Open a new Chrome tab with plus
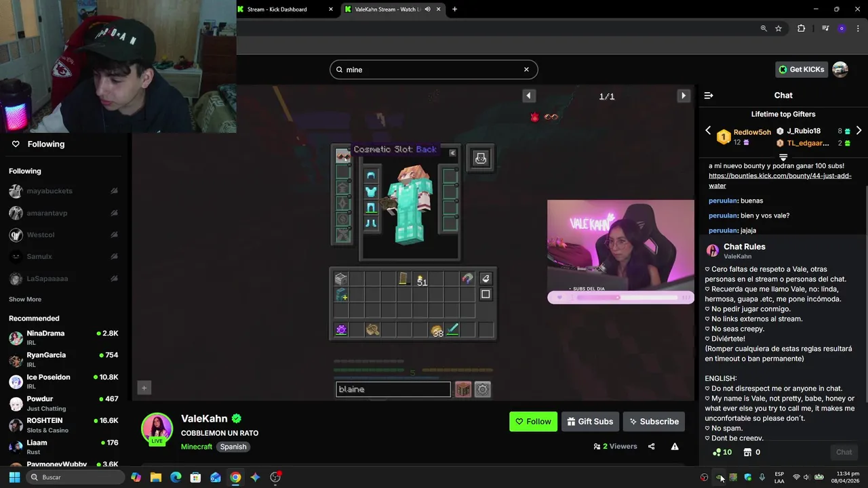Viewport: 868px width, 488px height. [x=454, y=9]
